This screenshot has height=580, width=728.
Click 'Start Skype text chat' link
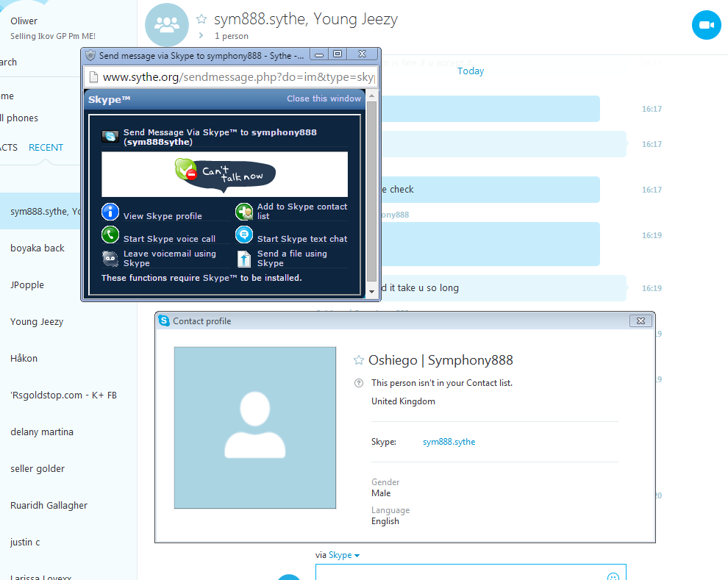click(302, 238)
